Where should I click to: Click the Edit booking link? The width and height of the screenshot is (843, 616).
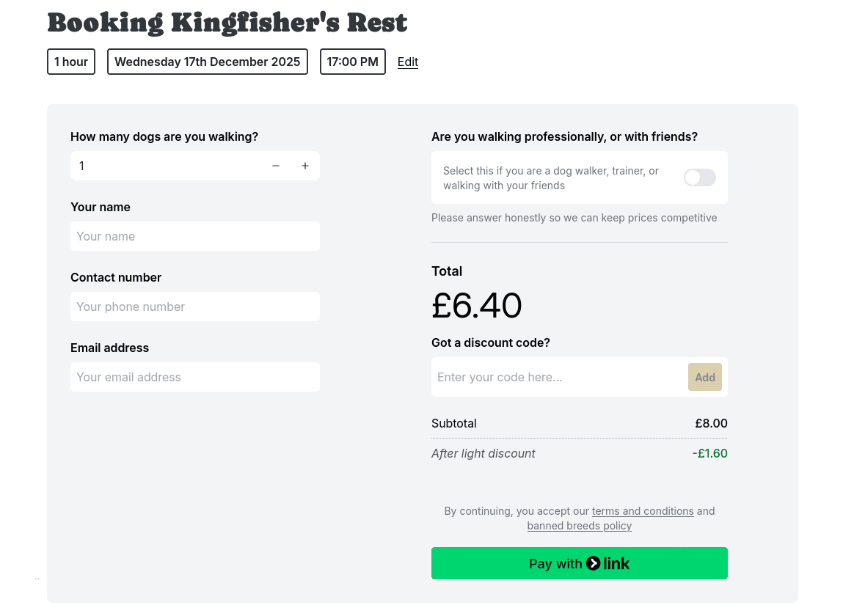point(408,62)
